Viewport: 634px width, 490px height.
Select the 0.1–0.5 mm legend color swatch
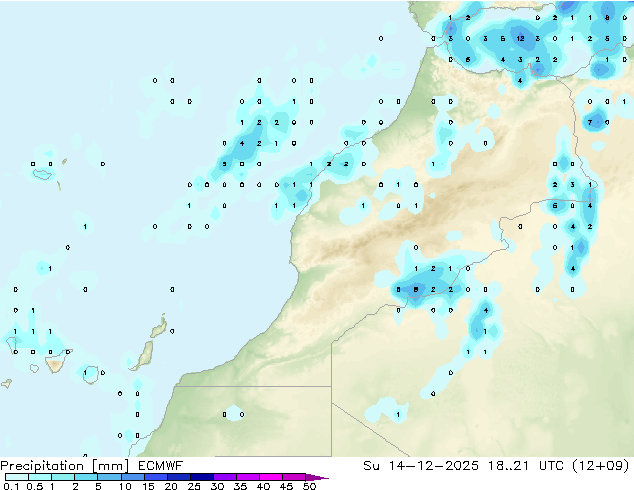tap(17, 477)
